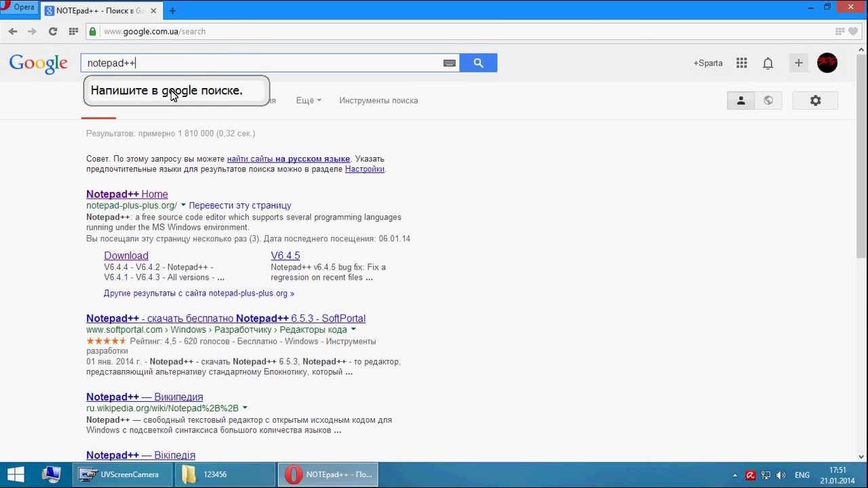Show Другие результаты с сайта notepad-plus-plus.org
Screen dimensions: 868x488
(199, 293)
